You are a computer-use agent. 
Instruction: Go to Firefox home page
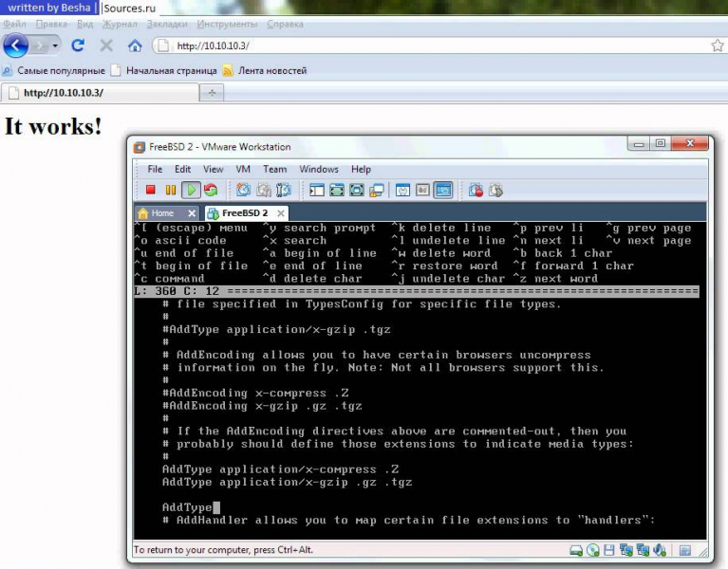(x=135, y=46)
